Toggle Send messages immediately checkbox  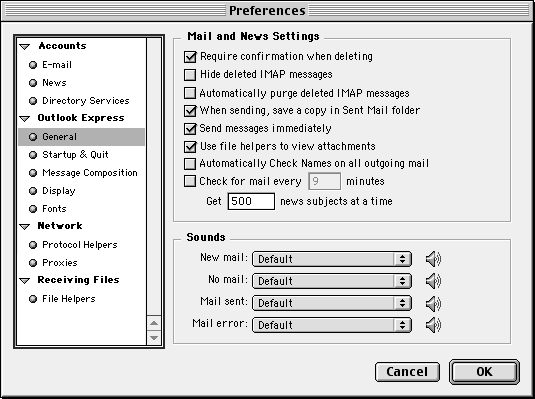(x=190, y=129)
